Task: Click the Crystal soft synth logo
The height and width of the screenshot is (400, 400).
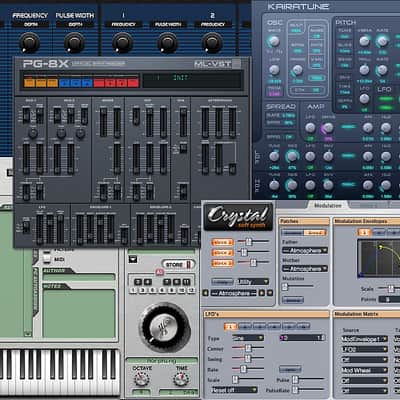Action: click(238, 217)
